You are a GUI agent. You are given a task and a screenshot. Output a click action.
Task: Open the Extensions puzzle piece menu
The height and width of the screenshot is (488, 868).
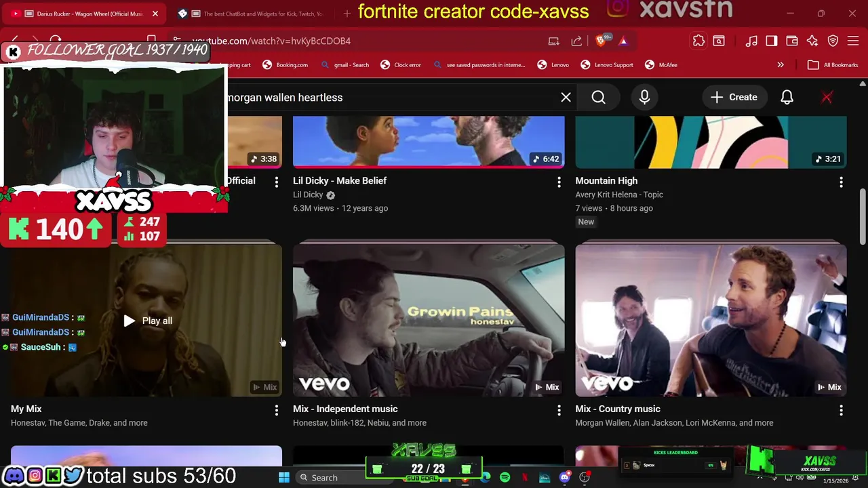point(698,41)
